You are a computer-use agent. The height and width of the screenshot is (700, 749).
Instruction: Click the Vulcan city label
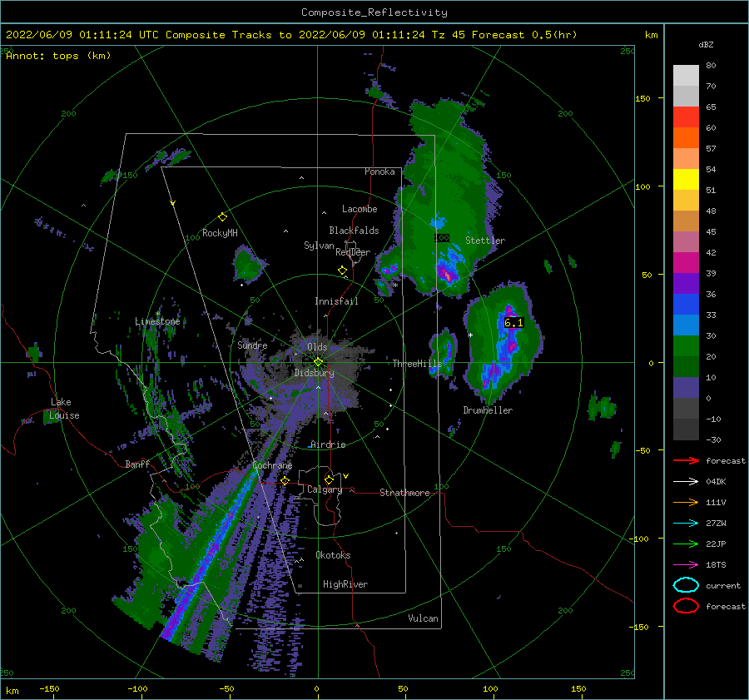pyautogui.click(x=423, y=618)
